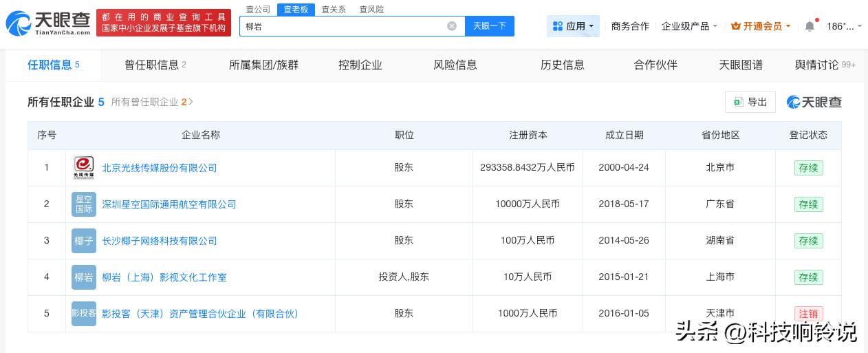Image resolution: width=868 pixels, height=353 pixels.
Task: Open the 曾任职信息 tab
Action: point(155,65)
